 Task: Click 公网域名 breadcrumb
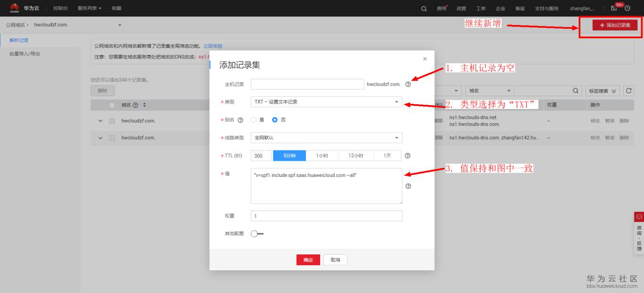point(15,25)
